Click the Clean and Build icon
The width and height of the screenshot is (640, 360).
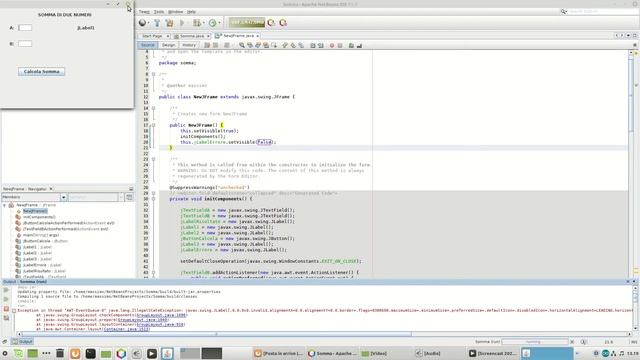click(169, 23)
